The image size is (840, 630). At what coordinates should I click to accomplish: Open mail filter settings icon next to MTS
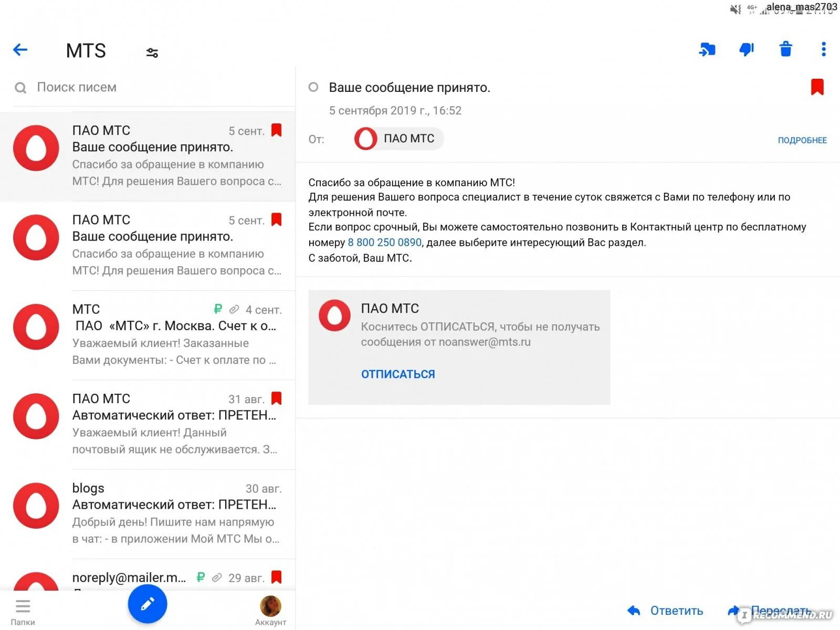[152, 52]
